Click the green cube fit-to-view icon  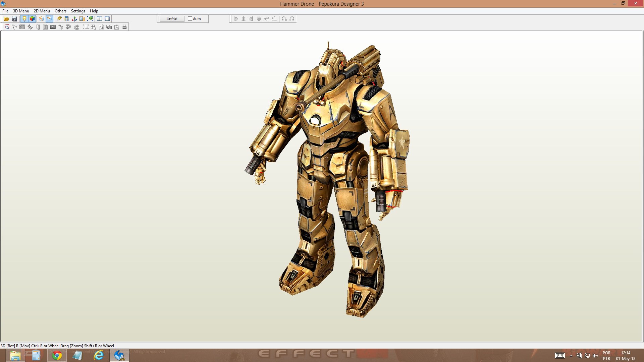90,19
